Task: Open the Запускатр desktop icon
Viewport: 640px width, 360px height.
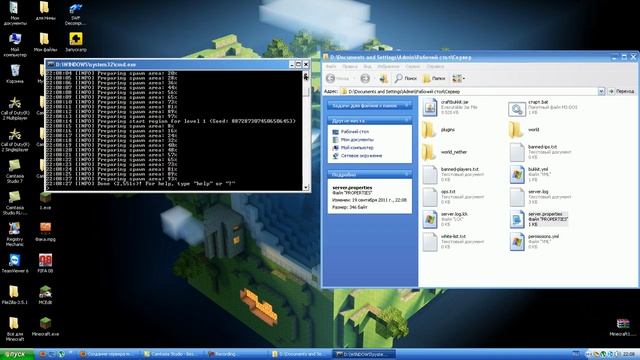Action: tap(76, 42)
